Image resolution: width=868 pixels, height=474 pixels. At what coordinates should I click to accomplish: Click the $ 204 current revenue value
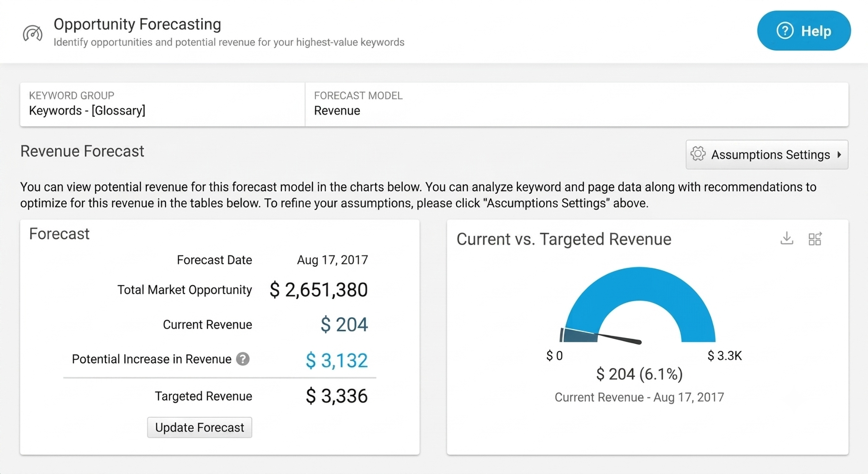(344, 325)
